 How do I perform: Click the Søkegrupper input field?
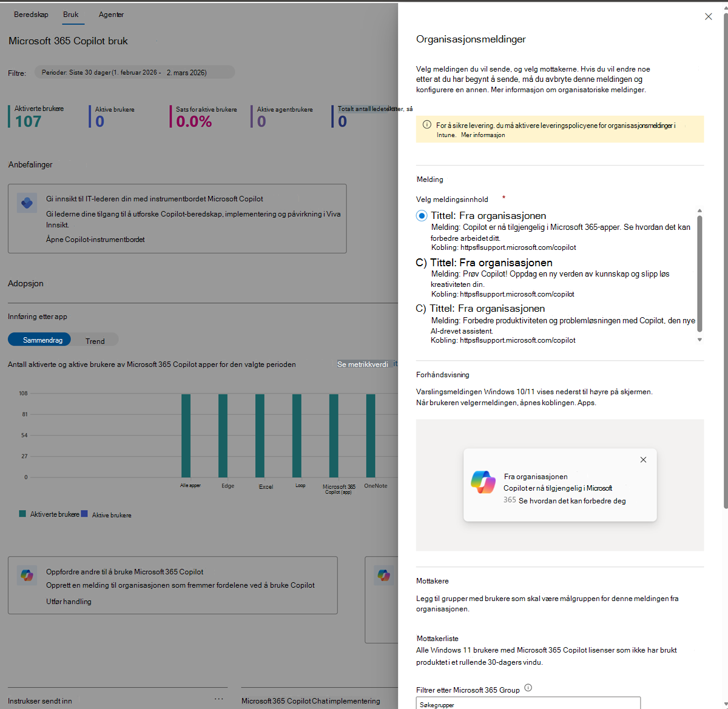tap(528, 704)
